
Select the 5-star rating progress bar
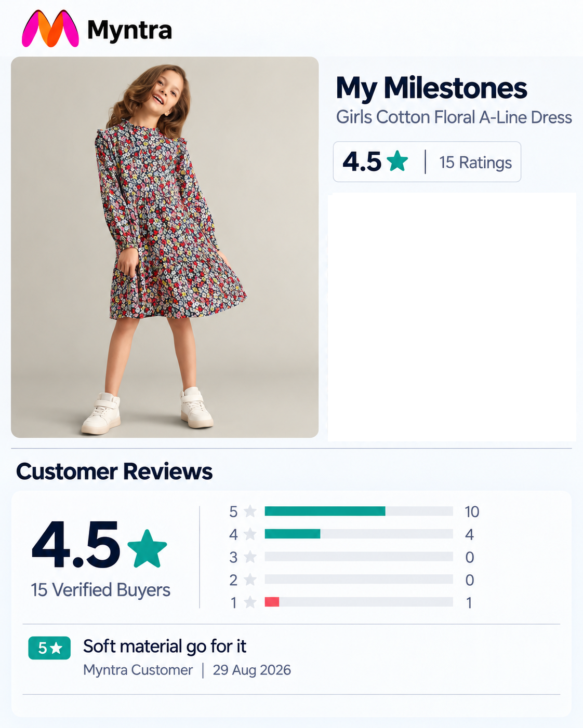coord(359,511)
